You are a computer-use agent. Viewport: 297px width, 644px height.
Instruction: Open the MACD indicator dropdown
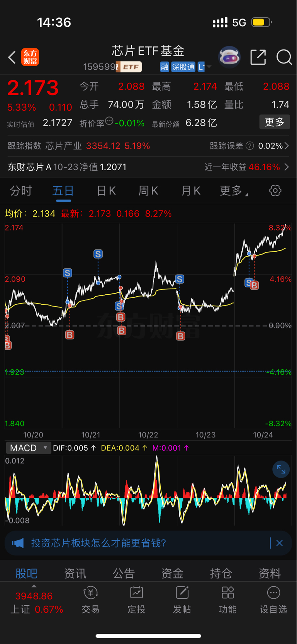click(x=28, y=448)
